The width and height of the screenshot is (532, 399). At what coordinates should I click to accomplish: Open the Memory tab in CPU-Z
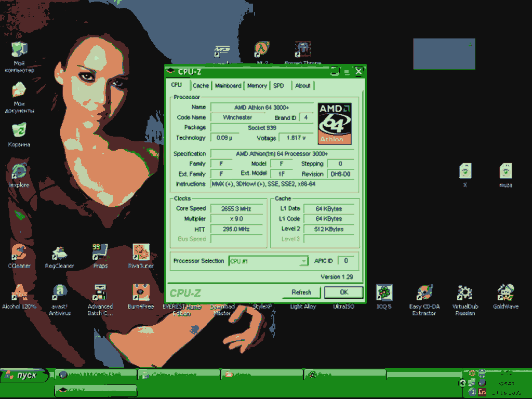[x=257, y=86]
